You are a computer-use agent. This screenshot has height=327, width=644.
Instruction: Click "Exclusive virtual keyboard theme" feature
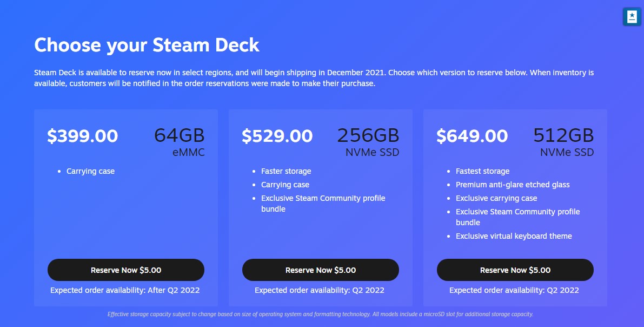pos(514,236)
